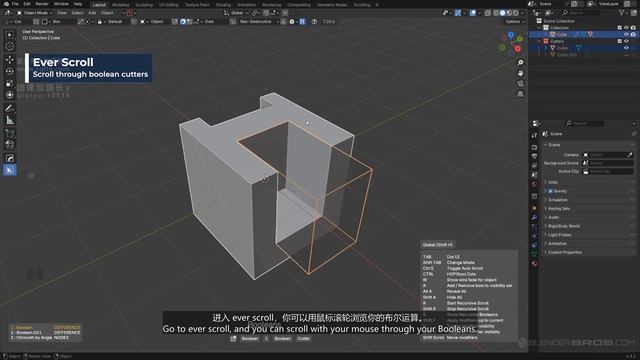Click the Camera field eyedropper
The width and height of the screenshot is (640, 360).
630,155
